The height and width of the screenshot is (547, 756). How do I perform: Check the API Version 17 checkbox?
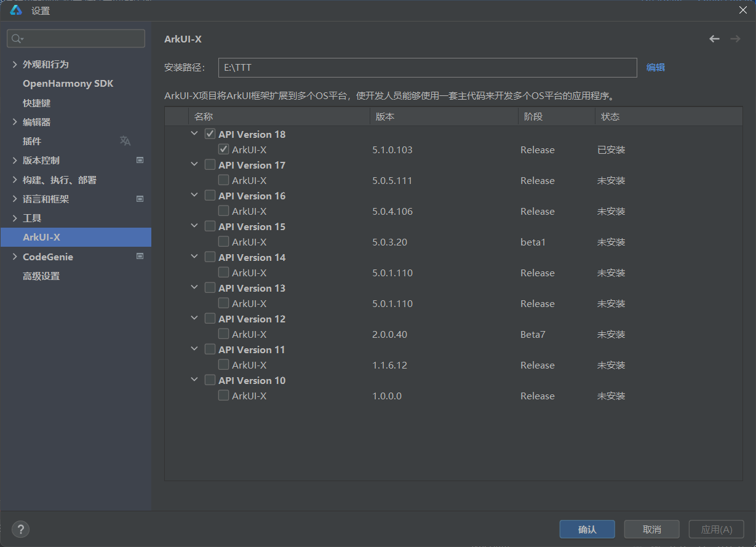(x=210, y=165)
